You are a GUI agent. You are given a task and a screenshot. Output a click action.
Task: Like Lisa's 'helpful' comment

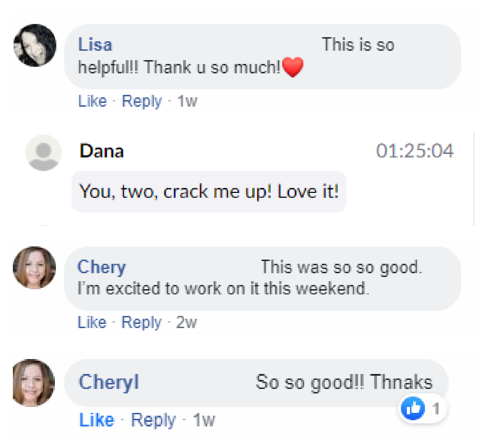tap(92, 101)
